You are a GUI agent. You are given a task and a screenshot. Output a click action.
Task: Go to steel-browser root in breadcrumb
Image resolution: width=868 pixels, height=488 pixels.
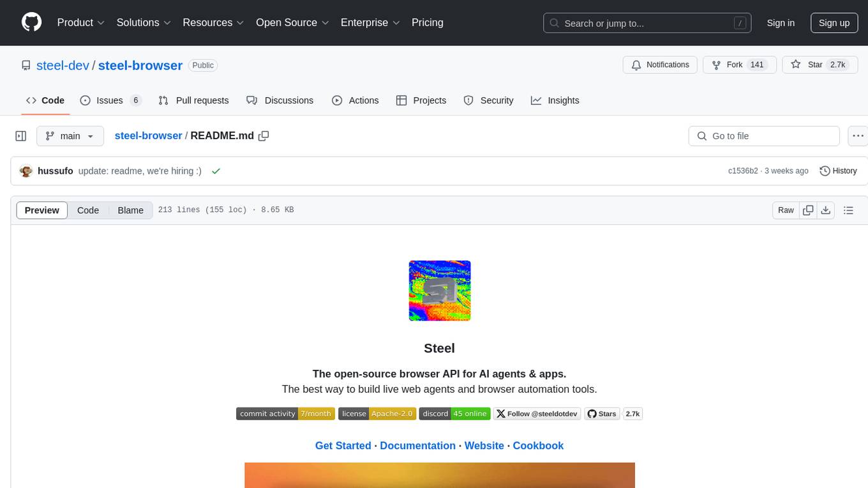click(148, 136)
